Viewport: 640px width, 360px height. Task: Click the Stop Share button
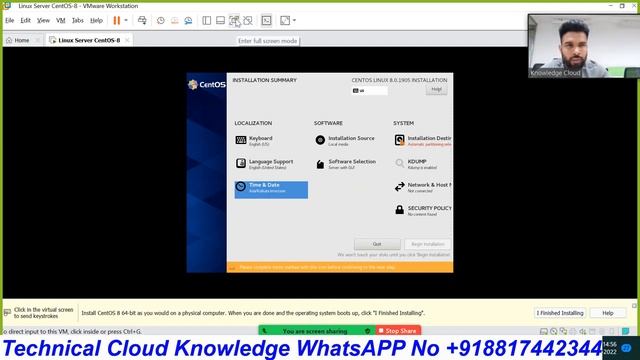[398, 331]
